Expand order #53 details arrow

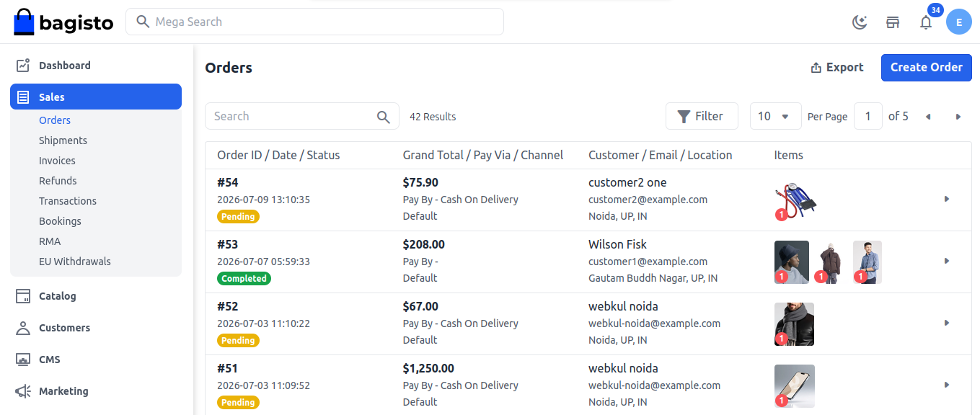[947, 261]
